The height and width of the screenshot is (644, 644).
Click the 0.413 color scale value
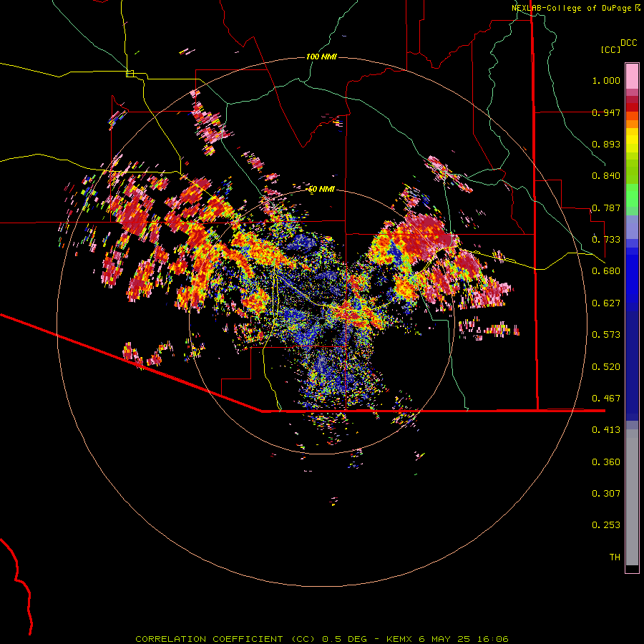[606, 430]
